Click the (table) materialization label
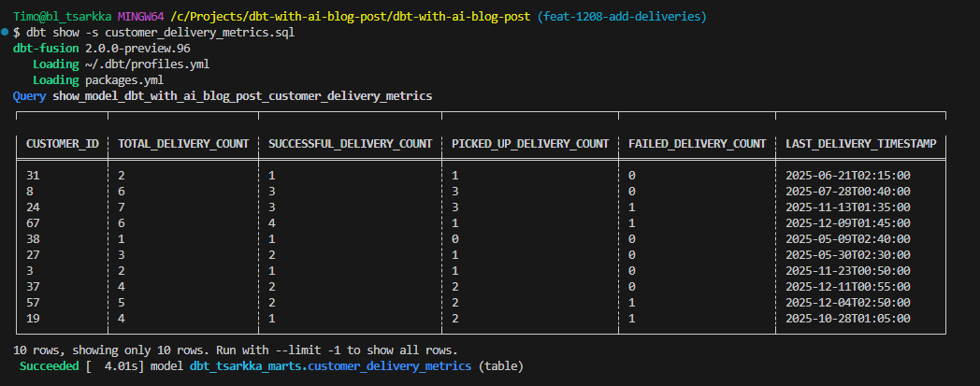 (x=500, y=366)
